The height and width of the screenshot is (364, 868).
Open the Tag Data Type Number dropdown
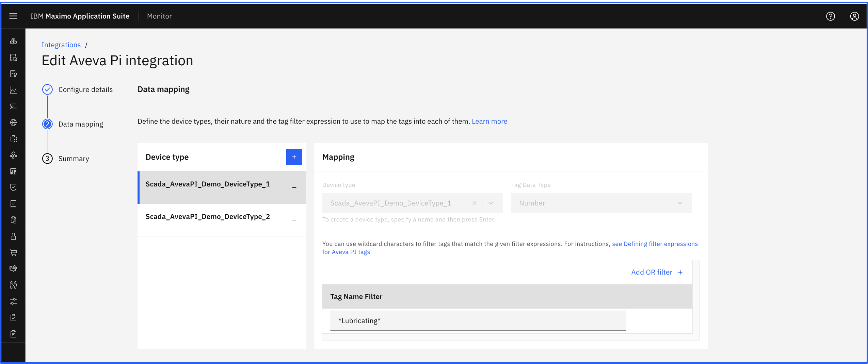click(x=601, y=203)
